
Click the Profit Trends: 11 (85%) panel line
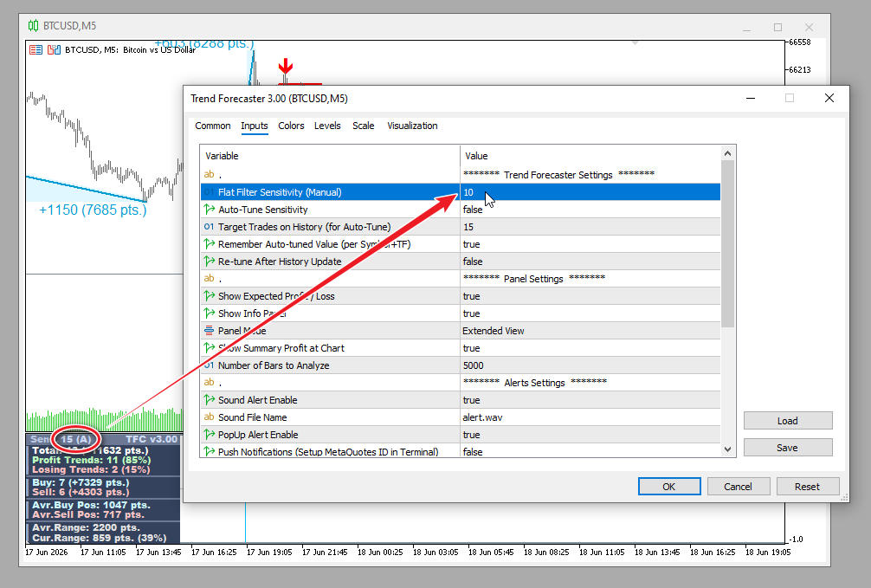point(91,460)
